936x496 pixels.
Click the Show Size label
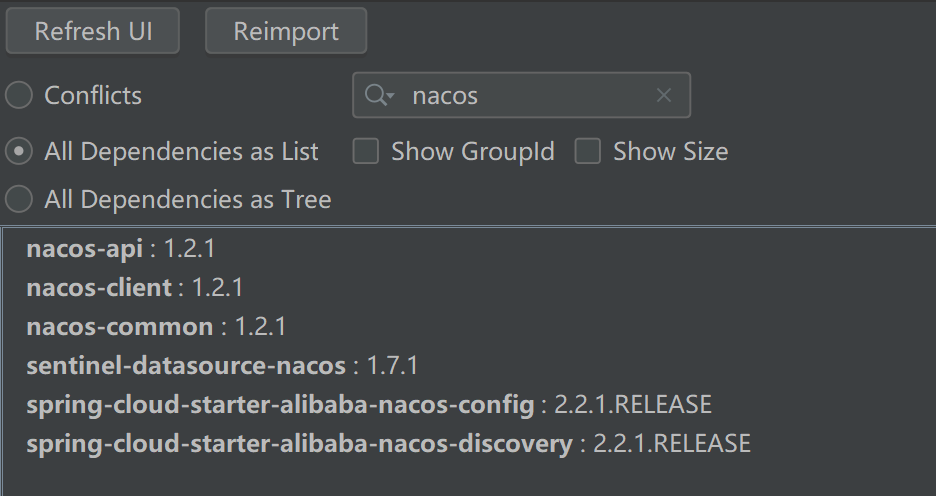tap(670, 152)
